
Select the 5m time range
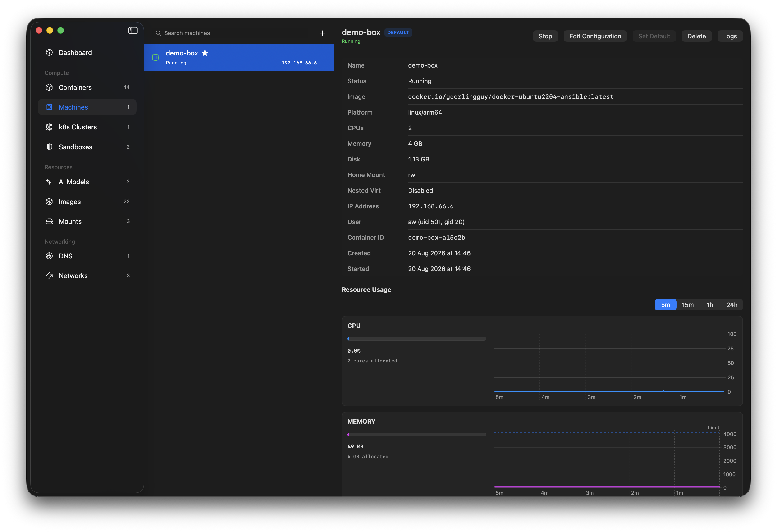coord(665,305)
